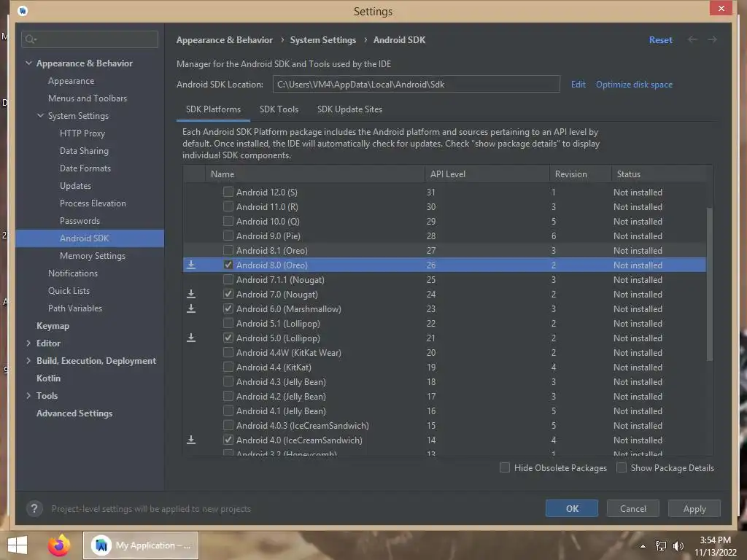Click the Android SDK Location path field

tap(416, 85)
